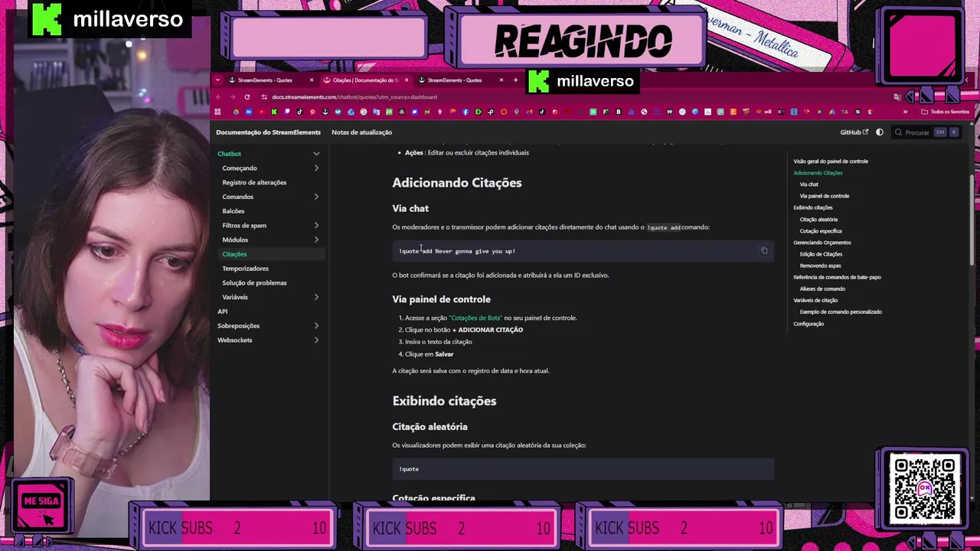Open the Google Drive bookmark
Viewport: 980px width, 551px height.
pos(236,112)
